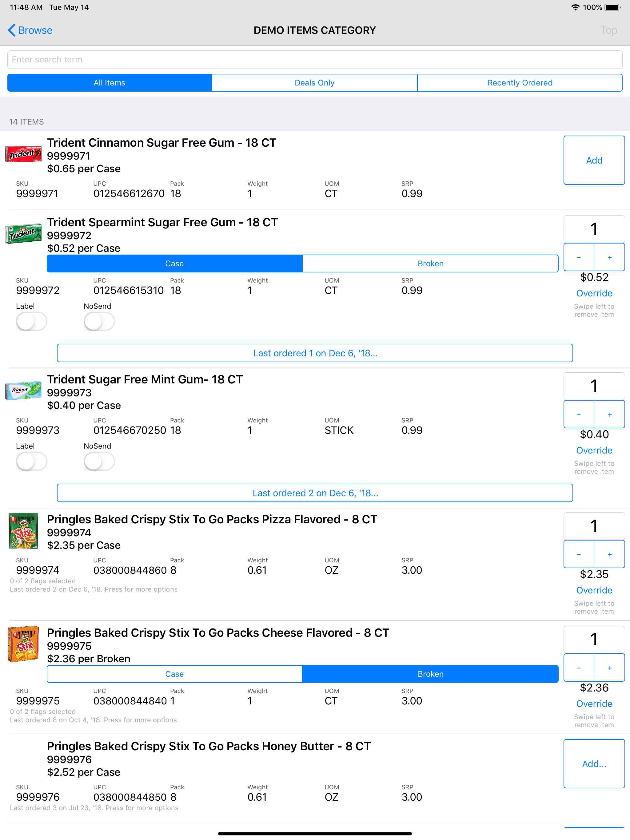Tap Pringles Cheese Stix quantity field

[594, 640]
